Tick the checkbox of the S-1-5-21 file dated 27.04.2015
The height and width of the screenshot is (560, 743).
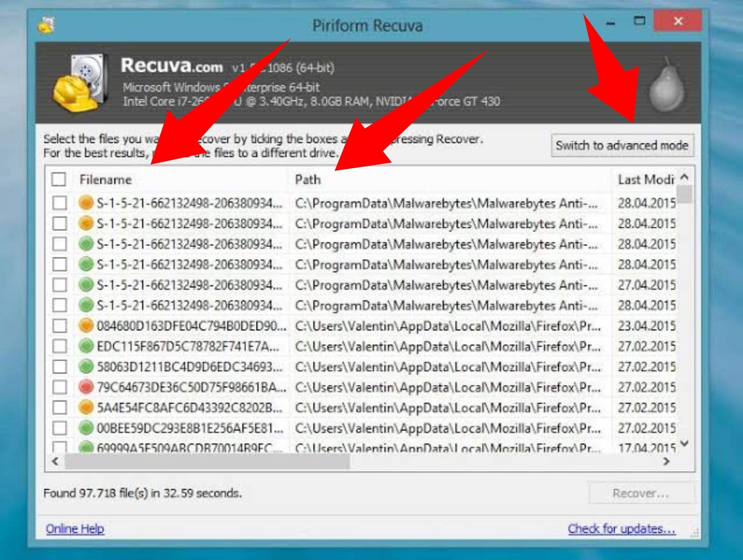point(60,285)
